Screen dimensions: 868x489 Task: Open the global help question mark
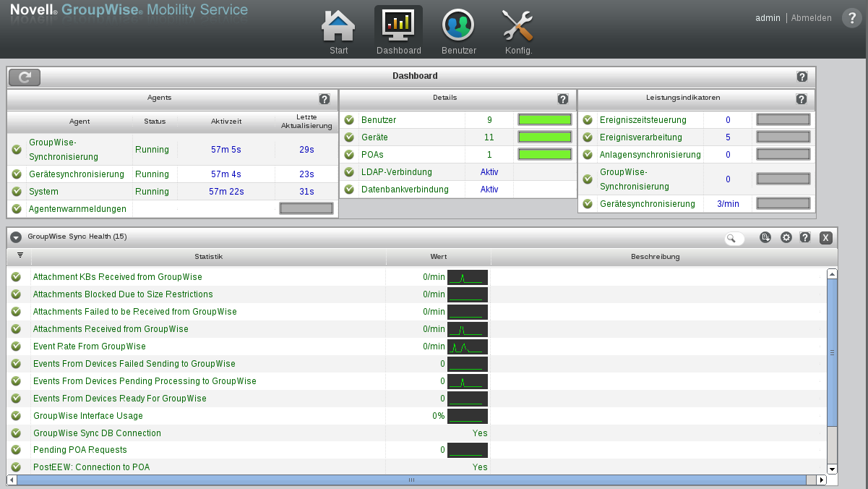tap(851, 19)
